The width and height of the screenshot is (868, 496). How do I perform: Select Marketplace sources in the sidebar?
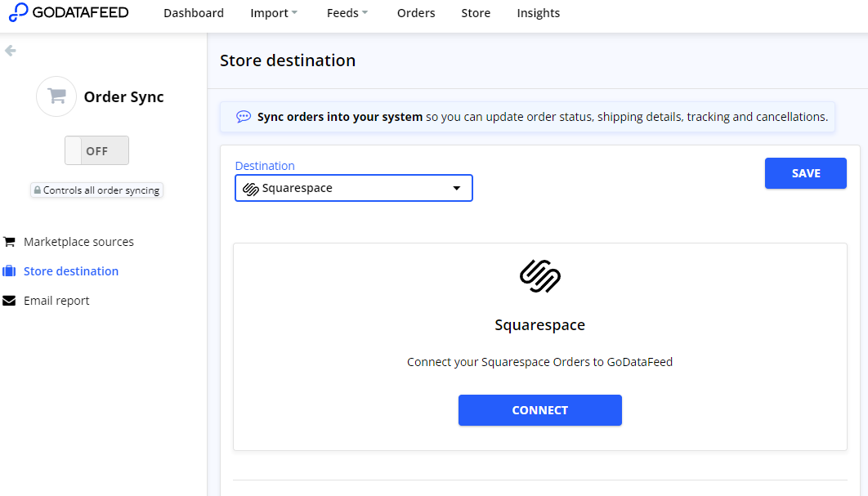pos(78,242)
